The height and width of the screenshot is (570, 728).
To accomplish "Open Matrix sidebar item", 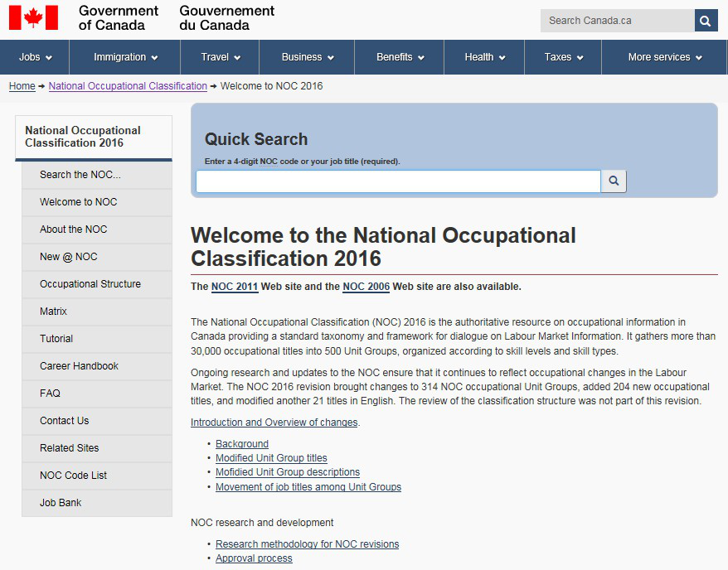I will [96, 312].
